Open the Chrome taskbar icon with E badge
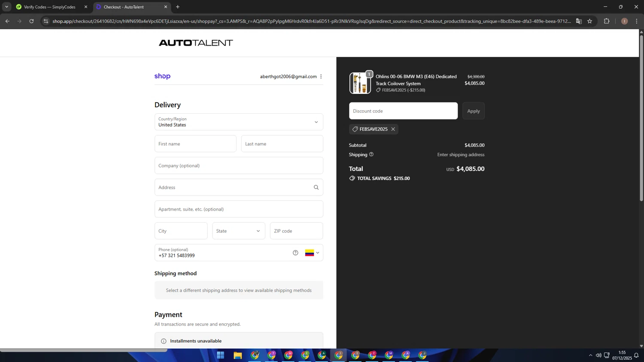This screenshot has width=644, height=362. [305, 355]
